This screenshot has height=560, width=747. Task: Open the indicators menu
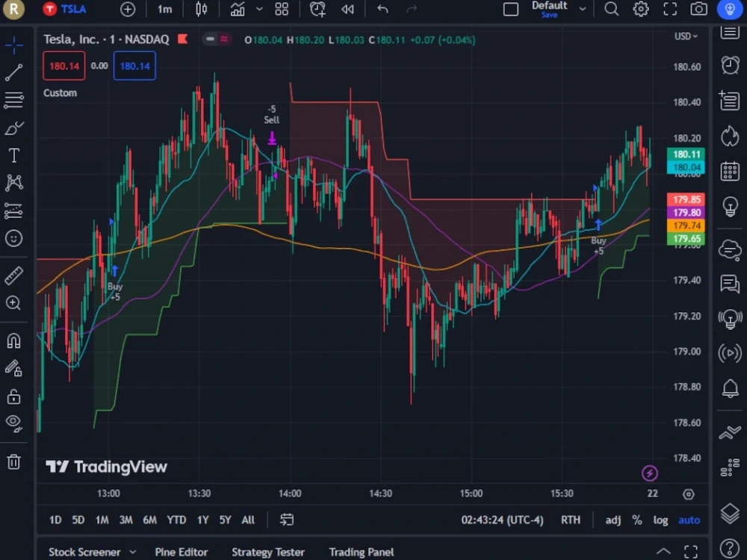(x=238, y=9)
